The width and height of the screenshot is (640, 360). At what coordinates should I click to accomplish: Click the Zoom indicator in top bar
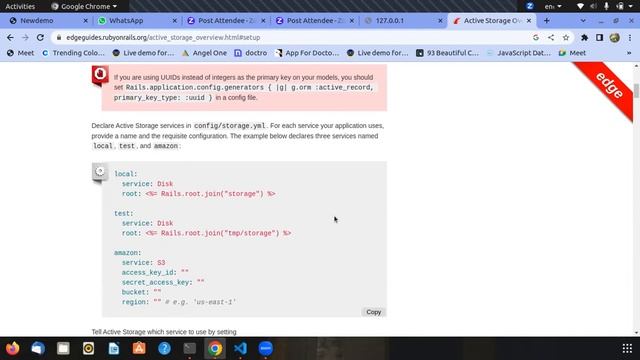pyautogui.click(x=530, y=6)
